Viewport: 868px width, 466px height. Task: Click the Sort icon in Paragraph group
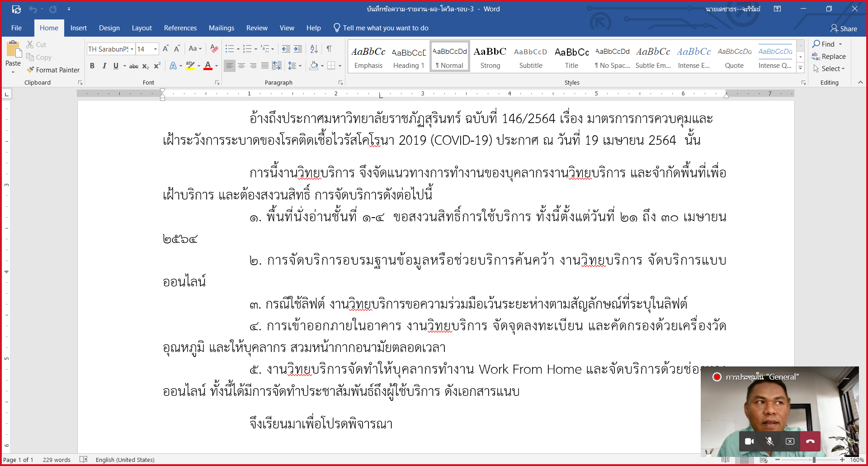tap(314, 49)
